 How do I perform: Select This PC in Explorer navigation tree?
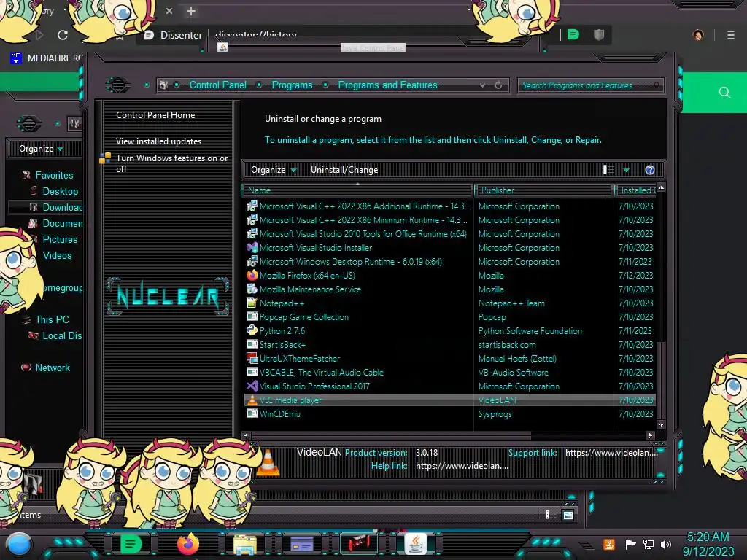(52, 319)
